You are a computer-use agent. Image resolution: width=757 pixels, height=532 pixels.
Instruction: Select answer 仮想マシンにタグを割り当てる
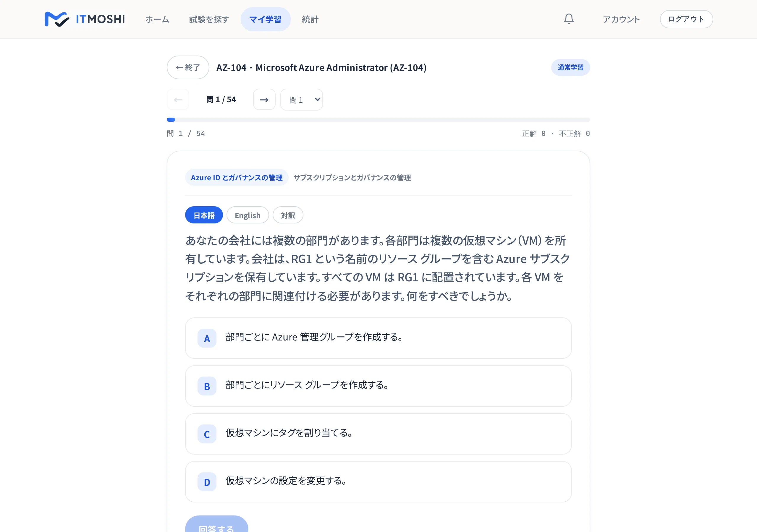click(x=378, y=434)
